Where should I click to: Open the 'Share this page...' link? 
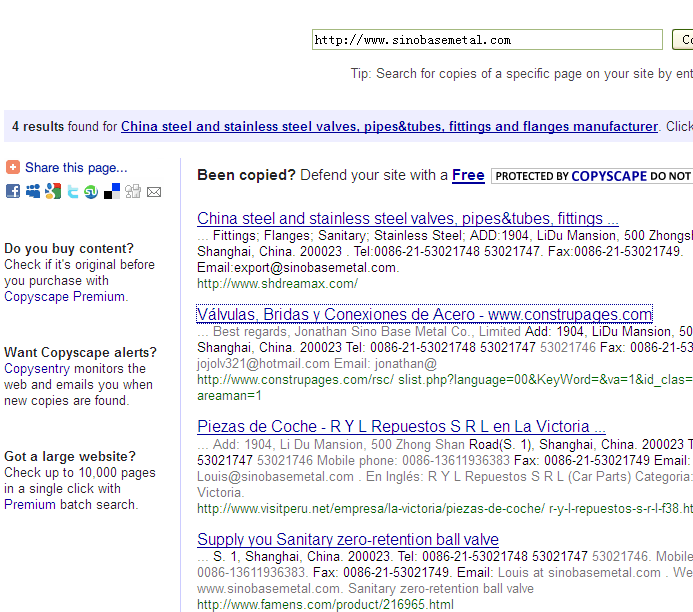[x=76, y=168]
